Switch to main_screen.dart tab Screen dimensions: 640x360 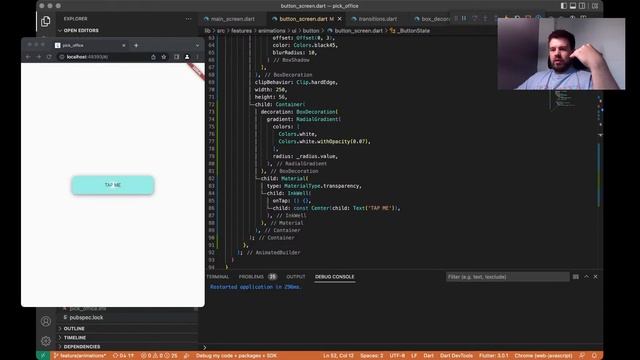coord(232,19)
